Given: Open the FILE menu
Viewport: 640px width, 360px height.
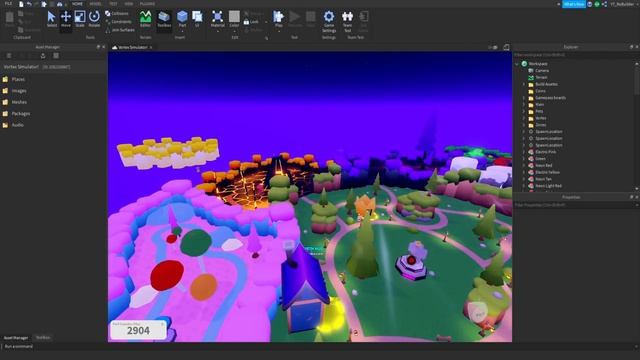Looking at the screenshot, I should [x=8, y=4].
